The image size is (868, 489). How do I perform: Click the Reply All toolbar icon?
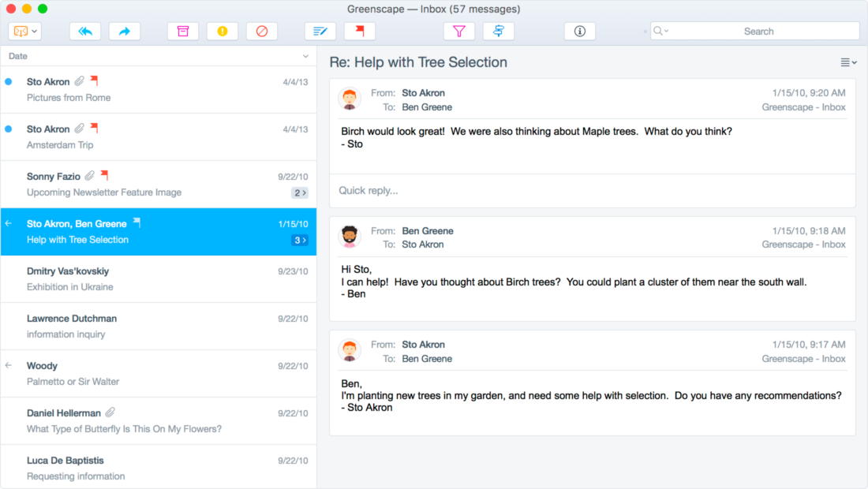point(85,32)
